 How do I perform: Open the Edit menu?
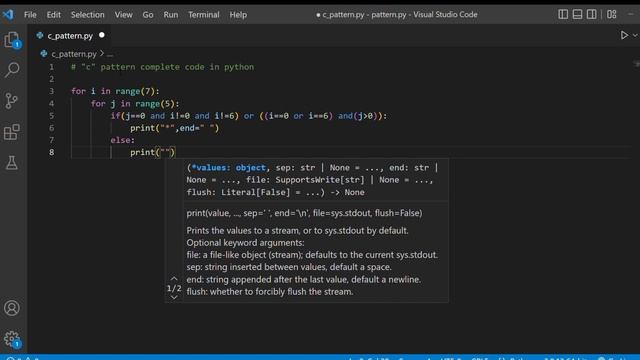(53, 15)
